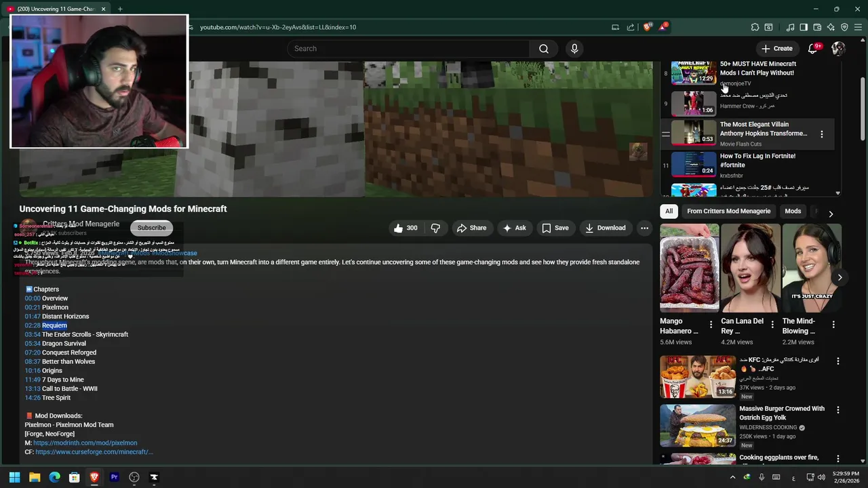
Task: Click the YouTube search input field
Action: pyautogui.click(x=409, y=49)
